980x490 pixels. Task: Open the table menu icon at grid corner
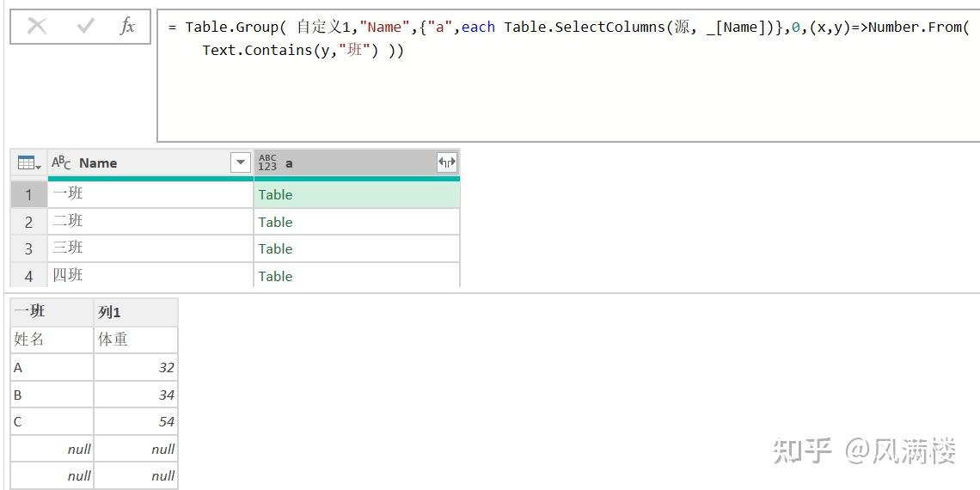[29, 162]
